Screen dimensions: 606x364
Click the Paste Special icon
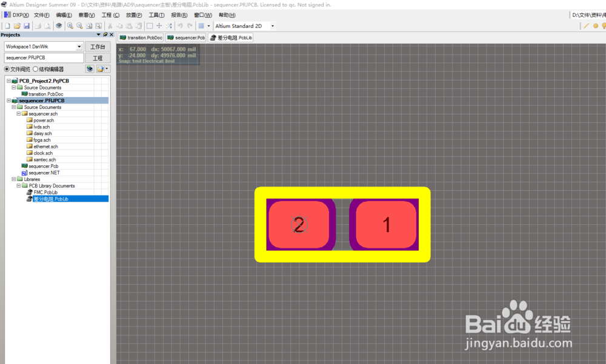[x=138, y=26]
